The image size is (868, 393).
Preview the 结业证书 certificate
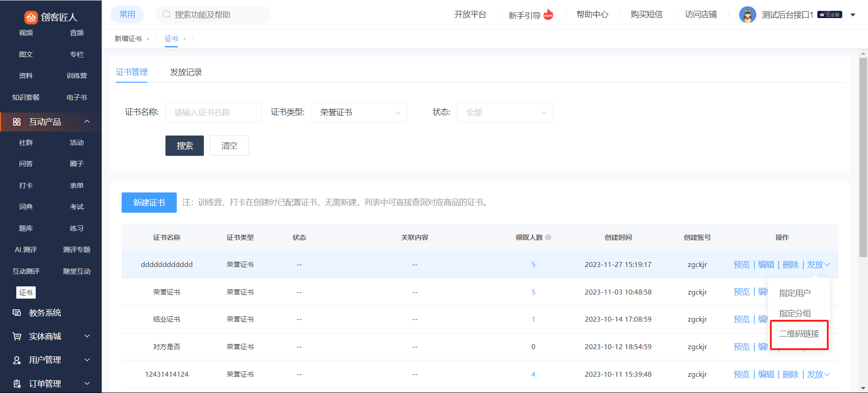(x=741, y=319)
